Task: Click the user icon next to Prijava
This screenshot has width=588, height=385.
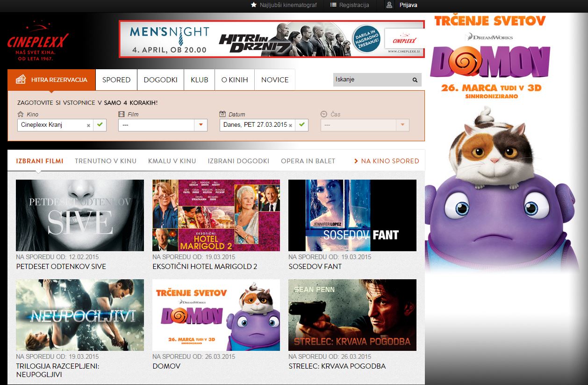Action: [x=388, y=6]
